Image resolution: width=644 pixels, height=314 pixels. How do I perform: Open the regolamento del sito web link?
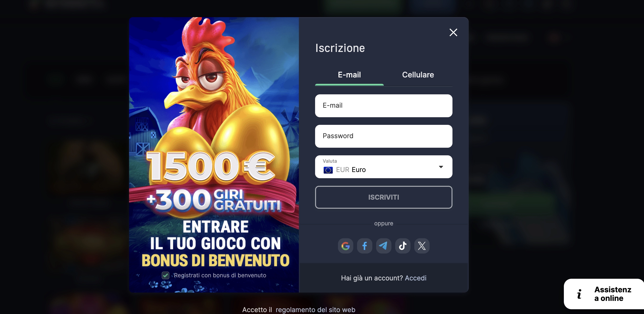[315, 310]
